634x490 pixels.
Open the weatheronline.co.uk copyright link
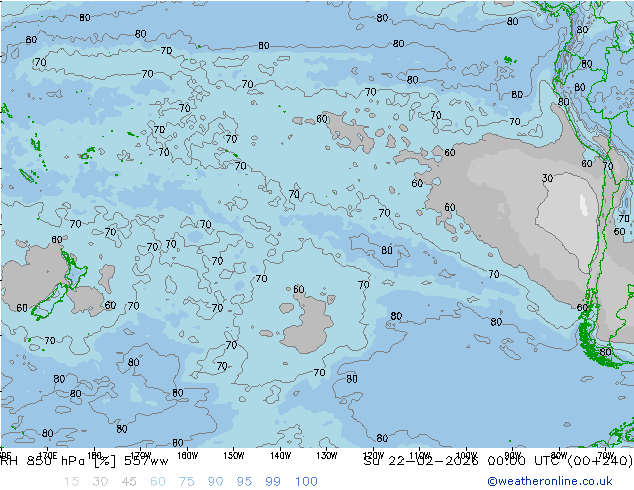click(549, 481)
